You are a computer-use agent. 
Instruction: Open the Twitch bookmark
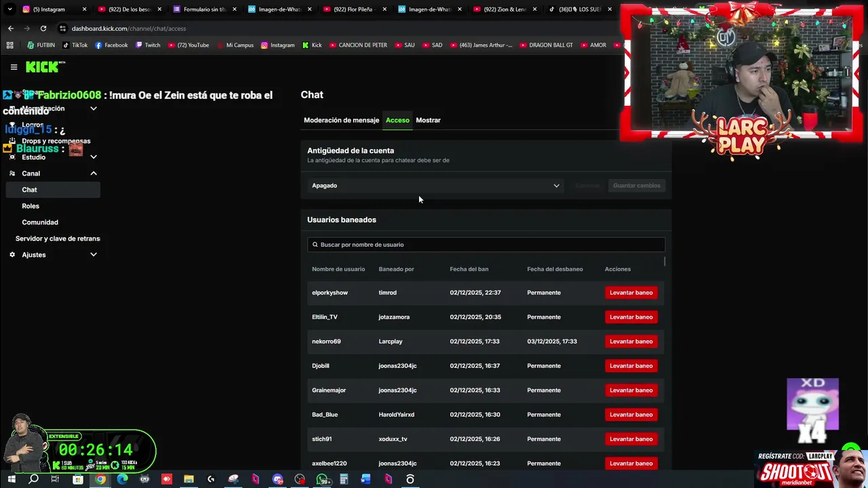(x=148, y=45)
